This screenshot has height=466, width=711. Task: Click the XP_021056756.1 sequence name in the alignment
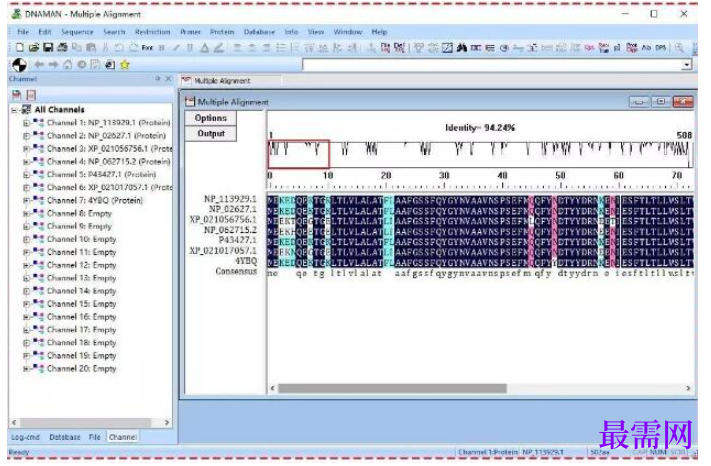pos(223,220)
